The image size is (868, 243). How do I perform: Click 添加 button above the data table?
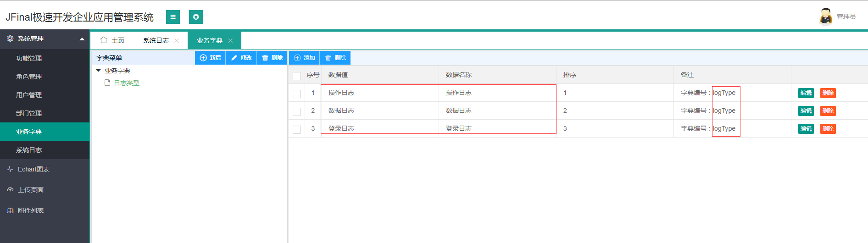[304, 58]
